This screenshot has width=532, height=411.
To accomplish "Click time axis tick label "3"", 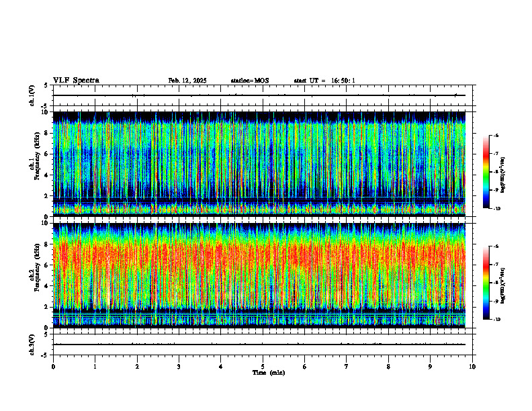I will 179,367.
